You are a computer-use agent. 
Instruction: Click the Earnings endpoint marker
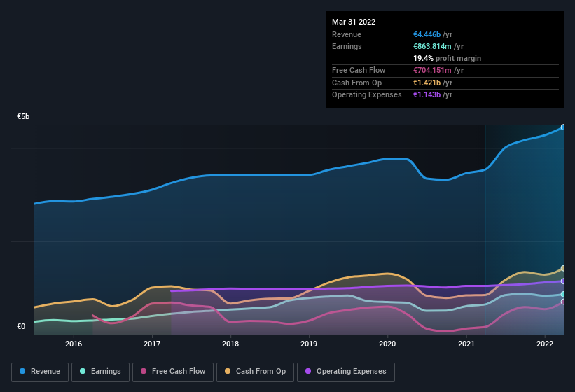click(x=562, y=294)
